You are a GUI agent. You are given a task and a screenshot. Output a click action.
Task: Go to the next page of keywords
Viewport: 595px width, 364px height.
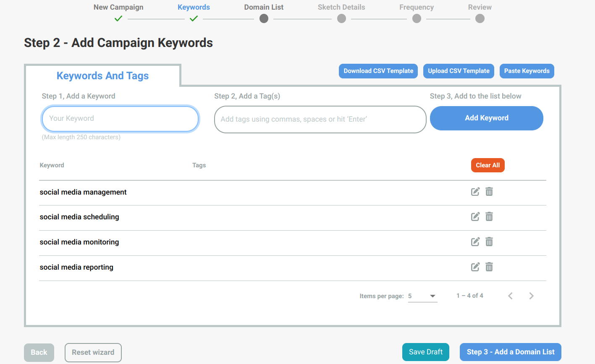[x=531, y=296]
